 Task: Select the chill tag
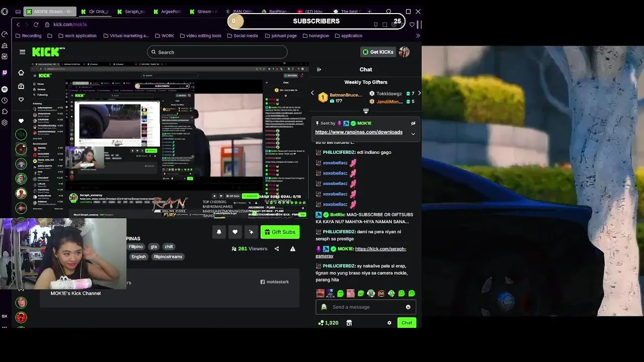pyautogui.click(x=169, y=247)
